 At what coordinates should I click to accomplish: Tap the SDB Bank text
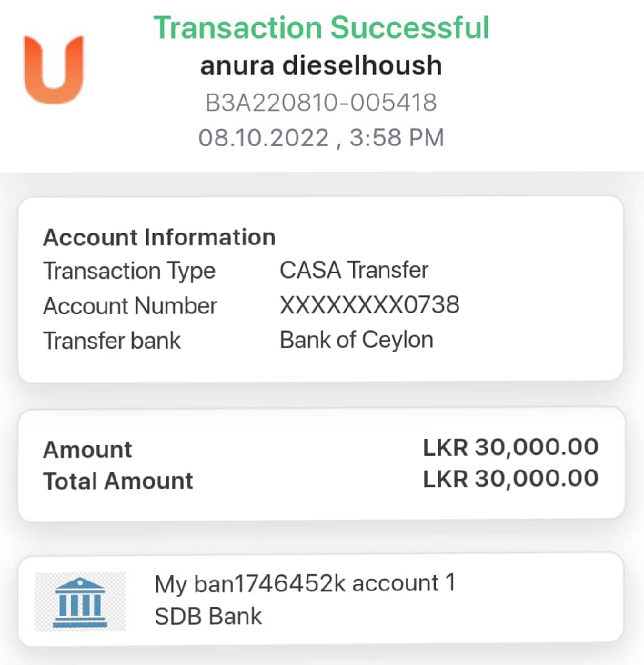[x=208, y=616]
